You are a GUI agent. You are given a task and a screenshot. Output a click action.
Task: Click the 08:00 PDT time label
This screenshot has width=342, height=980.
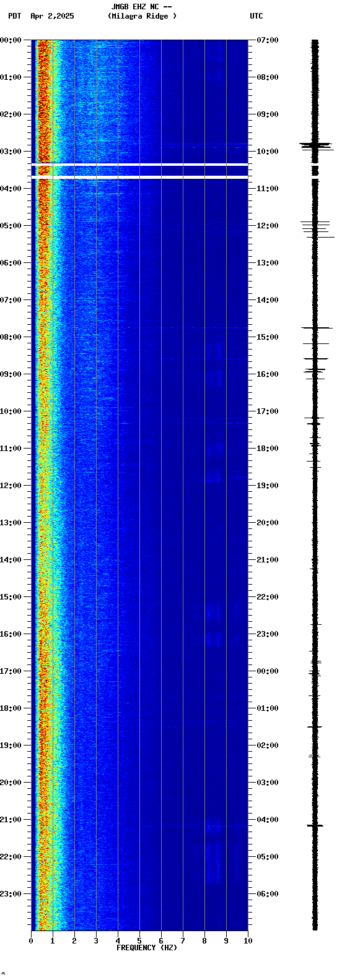pyautogui.click(x=11, y=337)
